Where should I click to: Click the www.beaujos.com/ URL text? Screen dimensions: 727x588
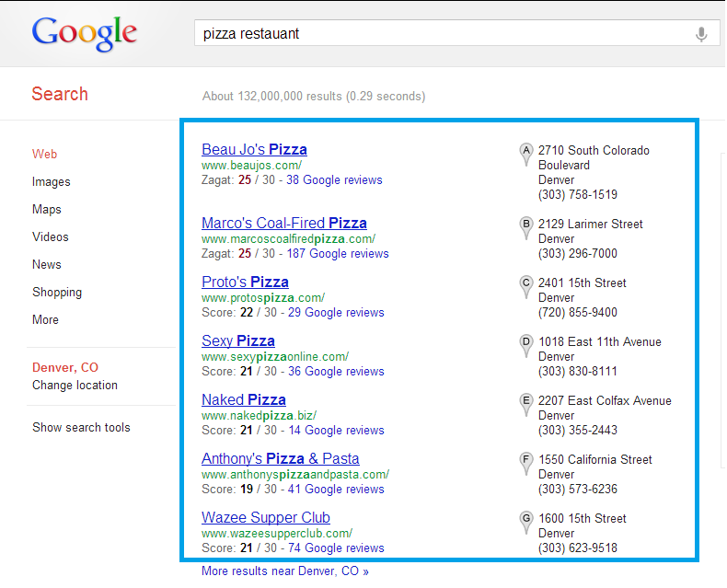(x=251, y=165)
